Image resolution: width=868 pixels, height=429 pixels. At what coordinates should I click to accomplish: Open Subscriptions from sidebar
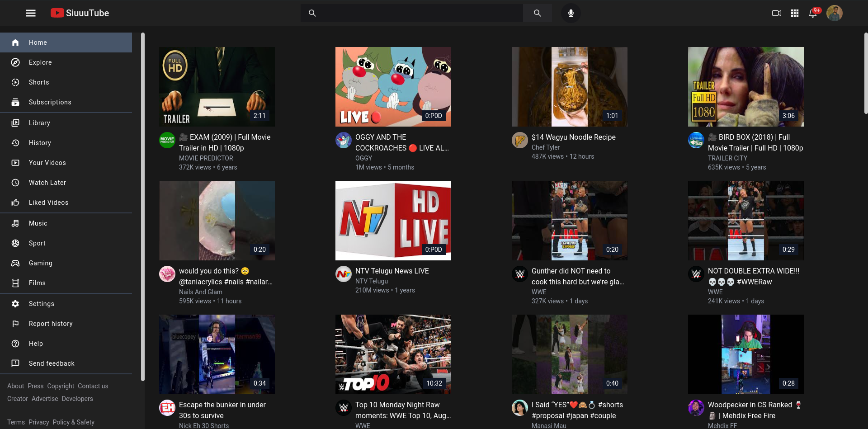pos(66,102)
